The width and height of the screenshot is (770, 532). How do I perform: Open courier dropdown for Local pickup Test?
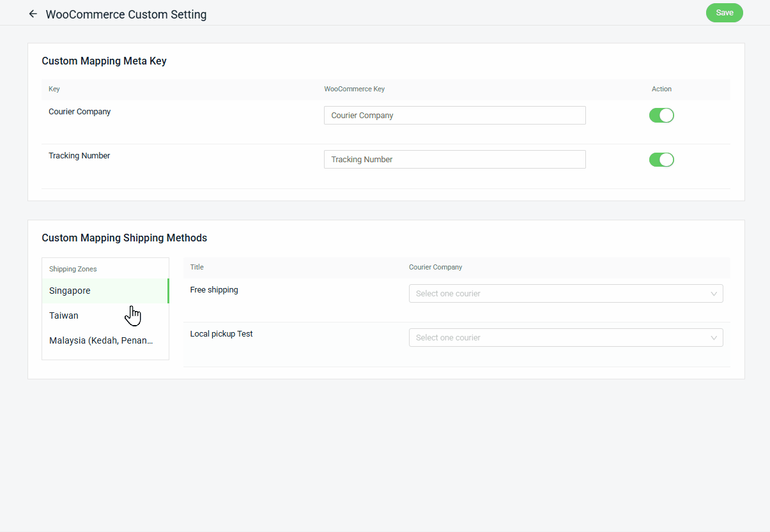566,338
